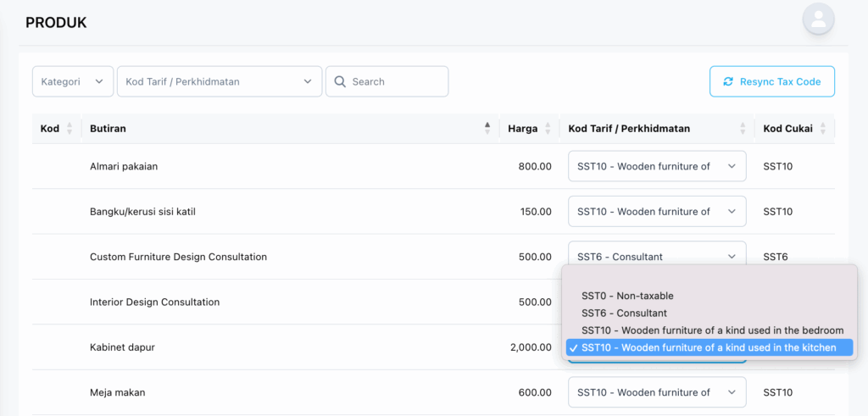Image resolution: width=868 pixels, height=416 pixels.
Task: Click the Resync Tax Code button
Action: (772, 82)
